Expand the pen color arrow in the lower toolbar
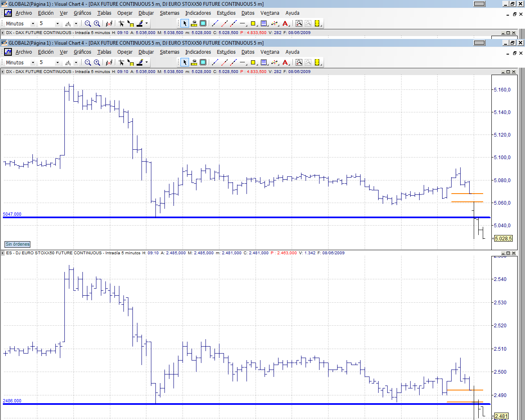Viewport: 525px width, 420px height. coord(146,62)
